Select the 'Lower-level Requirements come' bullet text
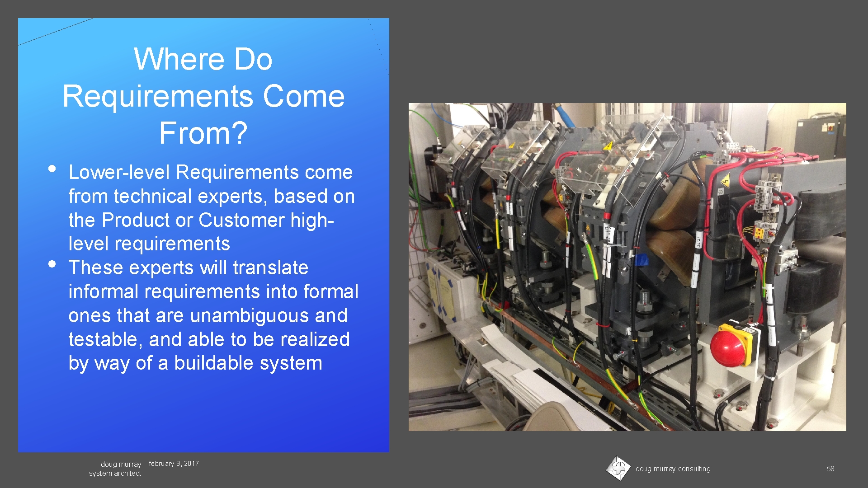868x488 pixels. [x=210, y=172]
